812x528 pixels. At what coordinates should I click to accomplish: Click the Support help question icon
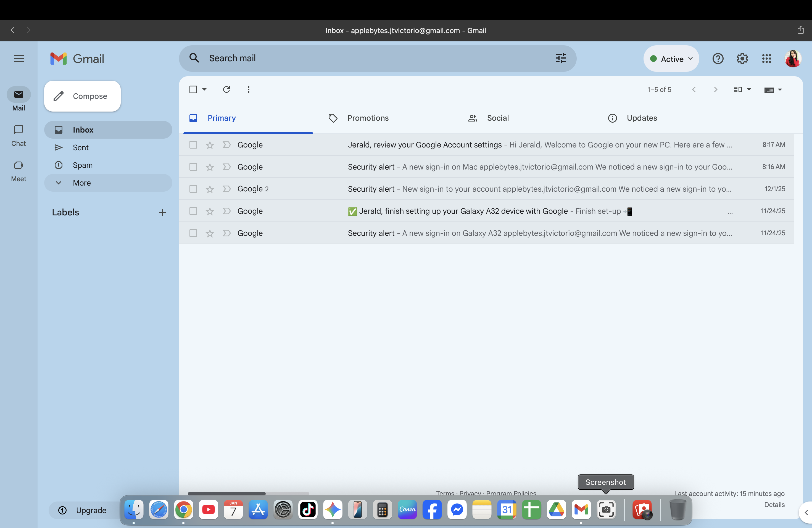[718, 59]
